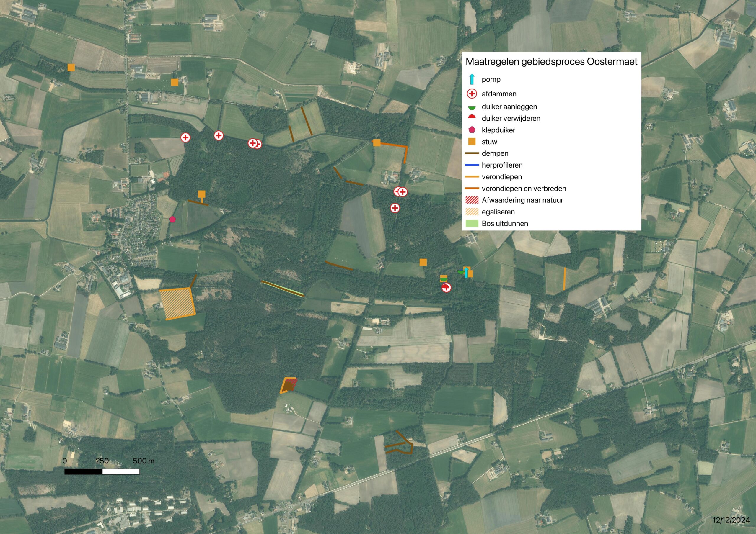Select the green duiker aanleggen legend icon

tap(472, 108)
